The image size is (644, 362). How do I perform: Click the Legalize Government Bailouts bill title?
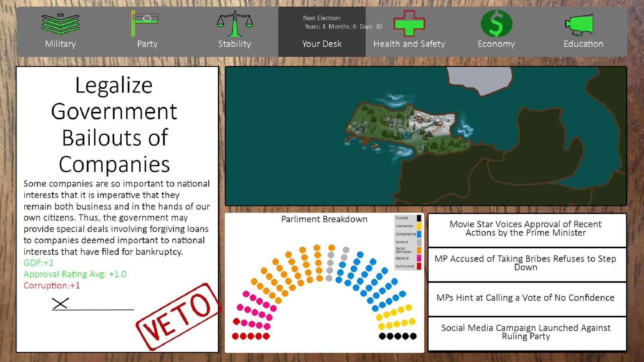point(114,124)
